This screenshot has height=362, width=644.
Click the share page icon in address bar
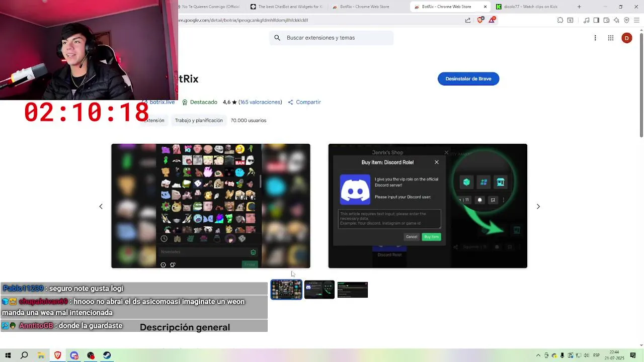(468, 20)
